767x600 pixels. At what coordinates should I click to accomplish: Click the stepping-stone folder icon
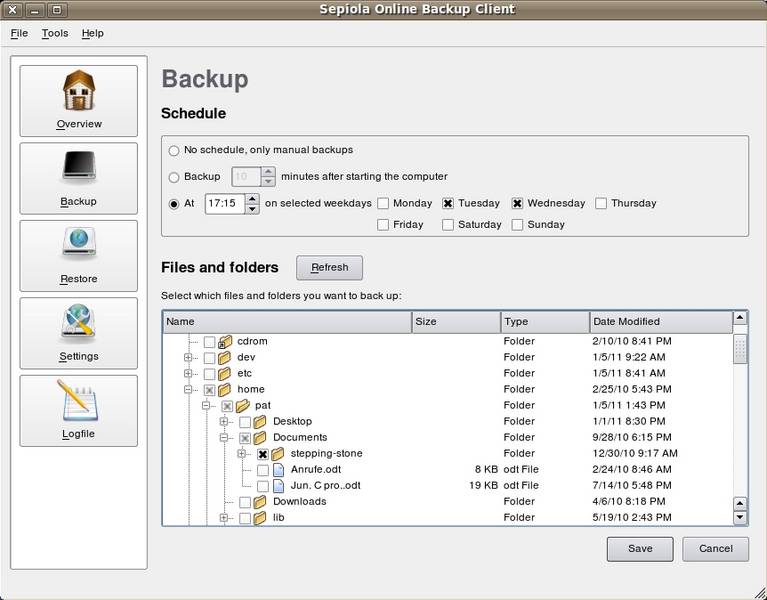coord(278,454)
